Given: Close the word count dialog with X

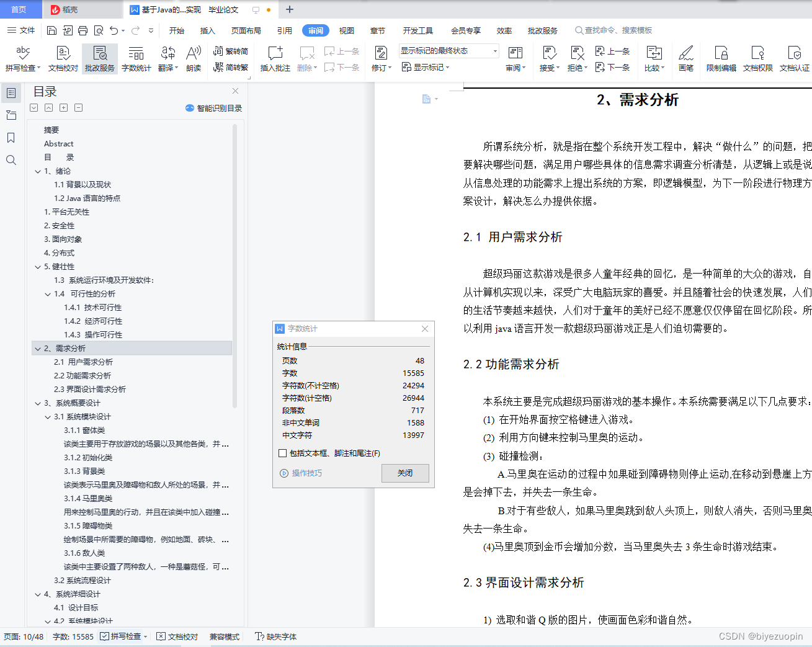Looking at the screenshot, I should 425,329.
